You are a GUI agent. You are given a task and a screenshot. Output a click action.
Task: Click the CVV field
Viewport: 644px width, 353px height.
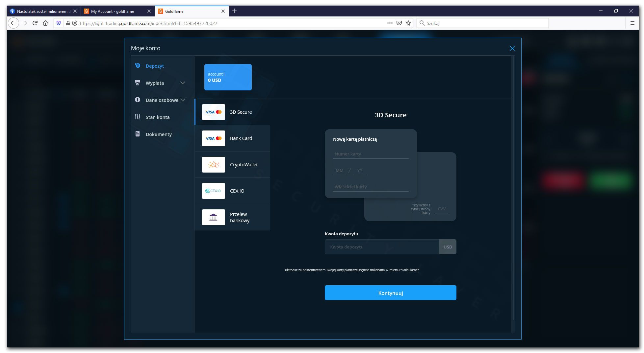click(x=442, y=209)
